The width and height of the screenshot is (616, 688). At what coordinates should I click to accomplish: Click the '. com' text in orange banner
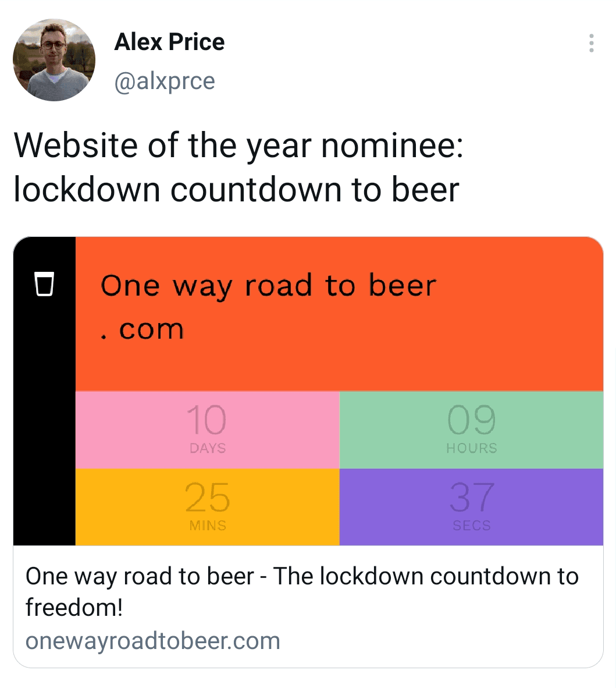(x=143, y=330)
